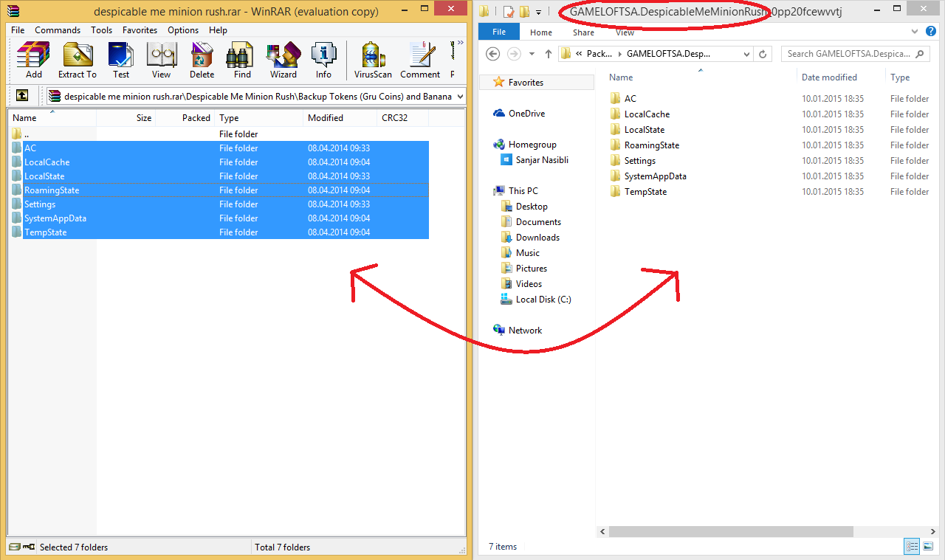Click the Up arrow in Explorer
The width and height of the screenshot is (945, 560).
pos(549,54)
